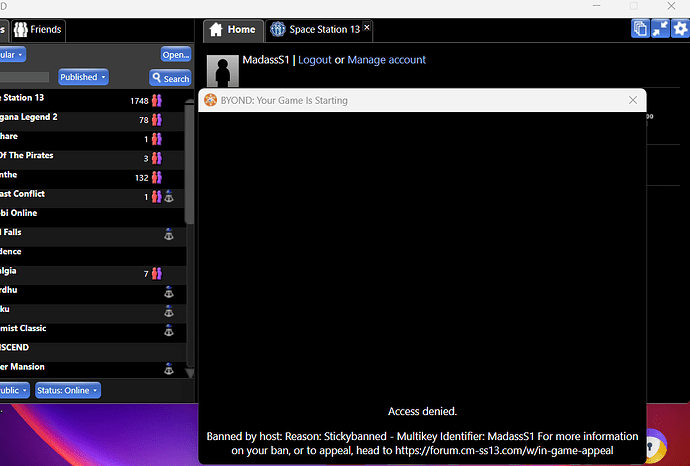Click the Search button
The height and width of the screenshot is (466, 690).
point(170,78)
